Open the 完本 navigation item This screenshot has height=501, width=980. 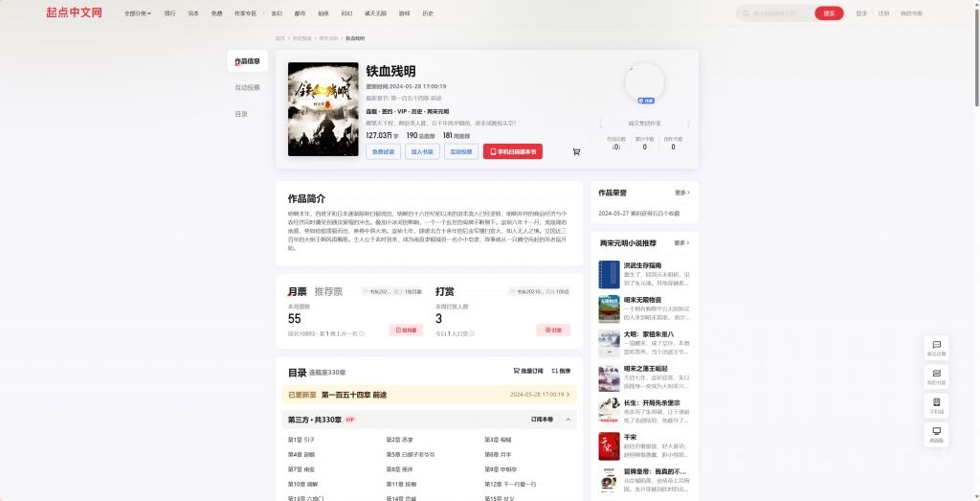(193, 13)
